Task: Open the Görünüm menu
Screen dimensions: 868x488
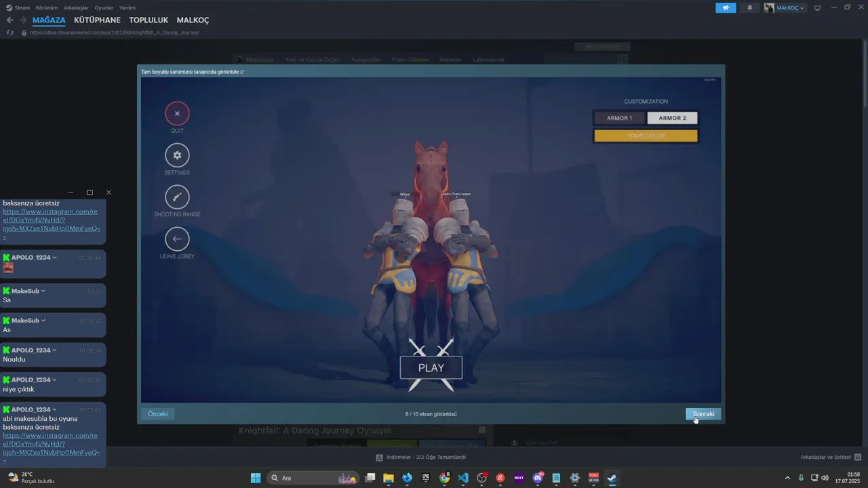Action: (46, 7)
